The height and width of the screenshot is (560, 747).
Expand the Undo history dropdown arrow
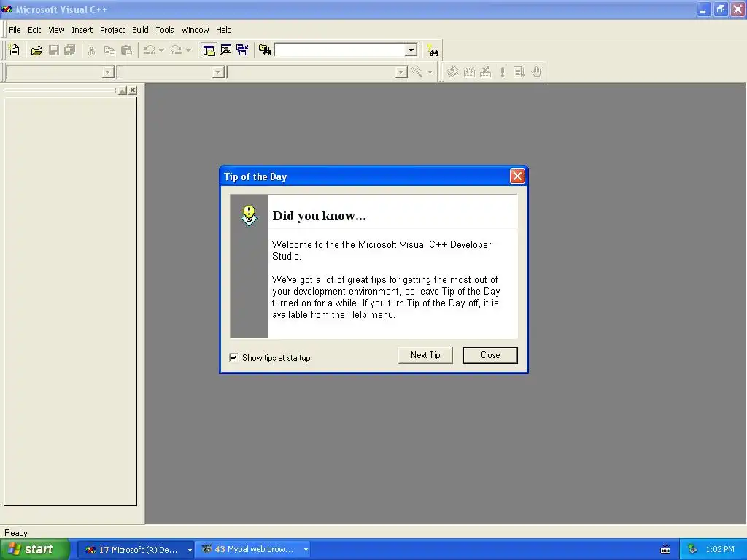click(161, 50)
